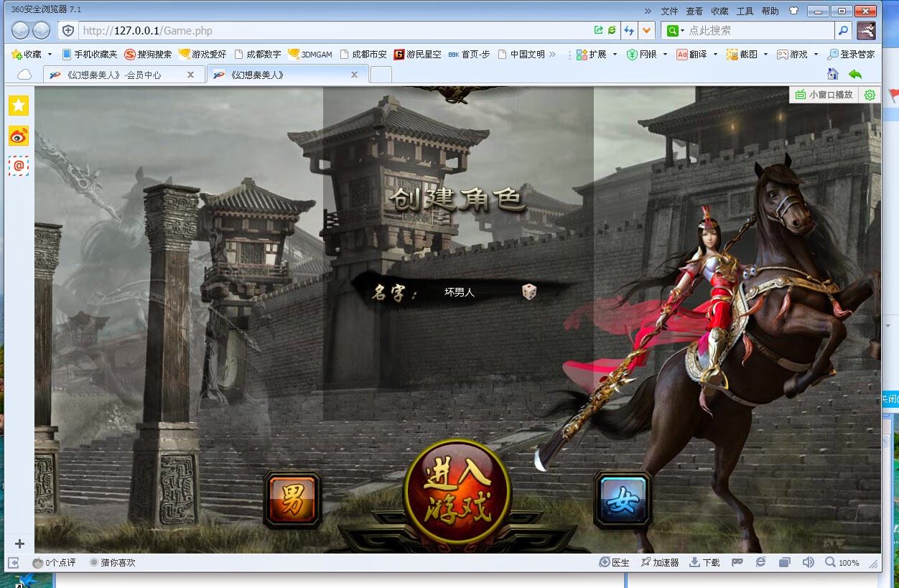Screen dimensions: 899x588
Task: Select the 男 male character button
Action: pyautogui.click(x=292, y=500)
